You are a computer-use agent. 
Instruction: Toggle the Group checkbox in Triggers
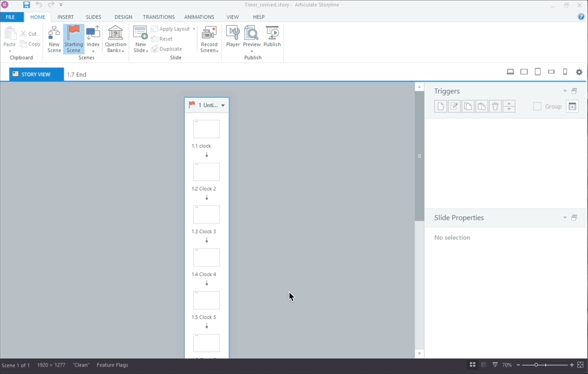coord(537,107)
